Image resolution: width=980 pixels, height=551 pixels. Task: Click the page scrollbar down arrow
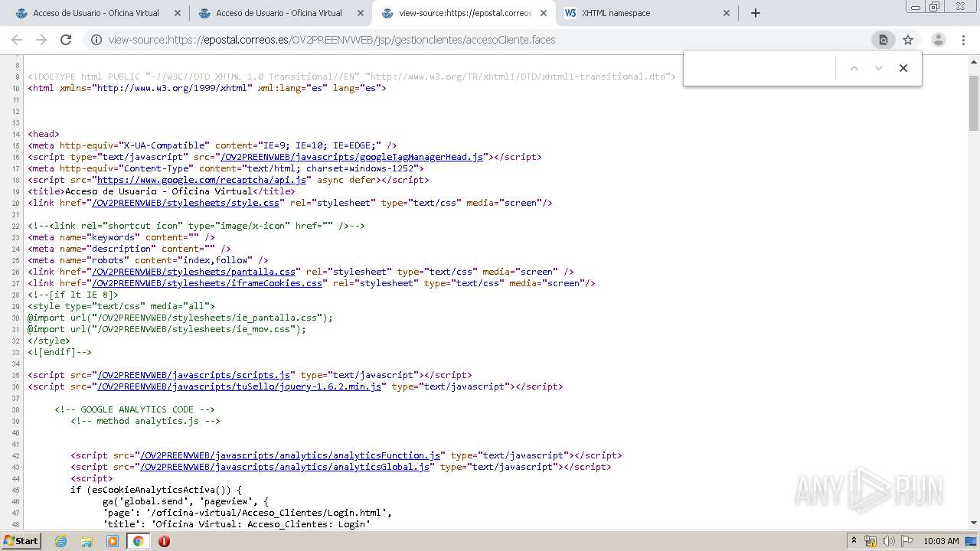pyautogui.click(x=974, y=523)
